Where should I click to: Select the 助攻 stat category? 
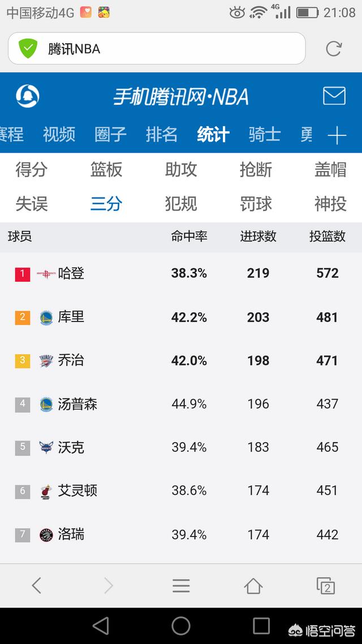point(181,170)
